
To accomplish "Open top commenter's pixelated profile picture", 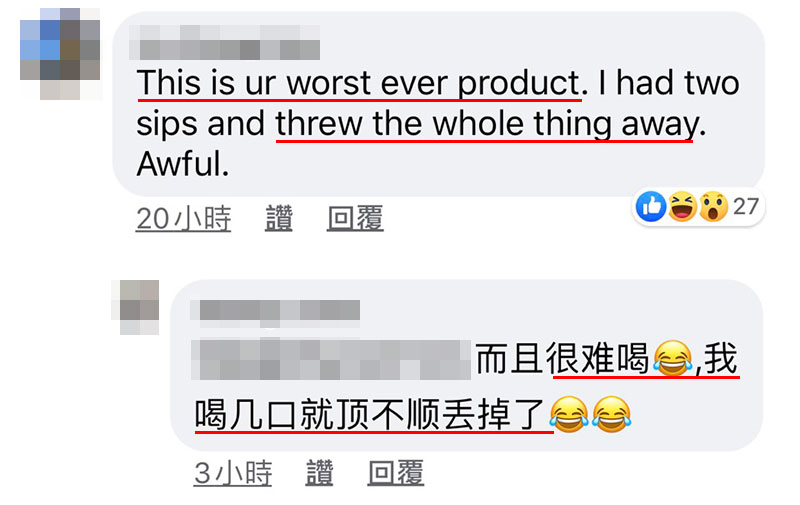I will point(60,54).
